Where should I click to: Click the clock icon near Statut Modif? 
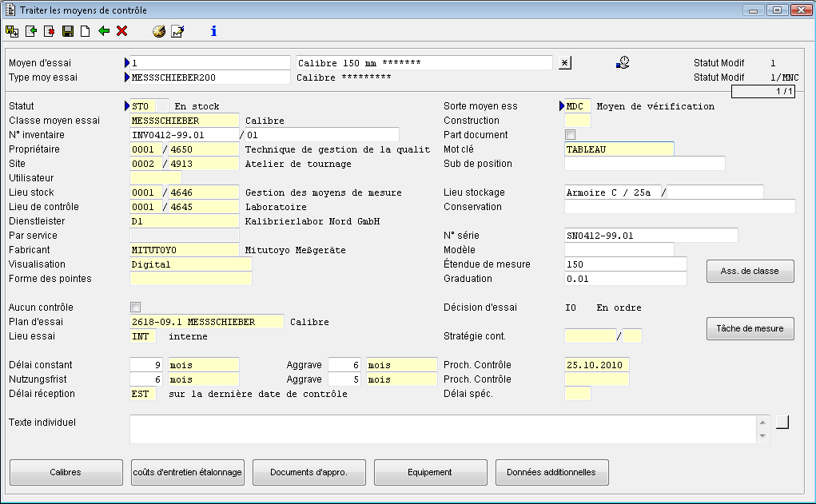(623, 62)
